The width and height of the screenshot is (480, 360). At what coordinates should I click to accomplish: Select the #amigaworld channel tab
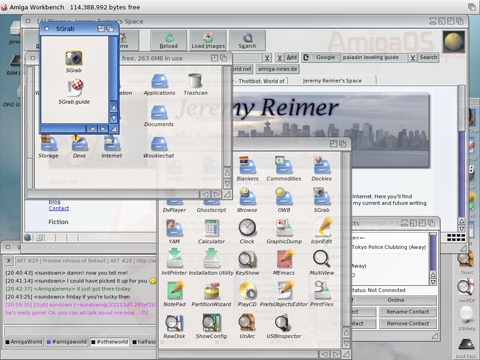(x=67, y=342)
